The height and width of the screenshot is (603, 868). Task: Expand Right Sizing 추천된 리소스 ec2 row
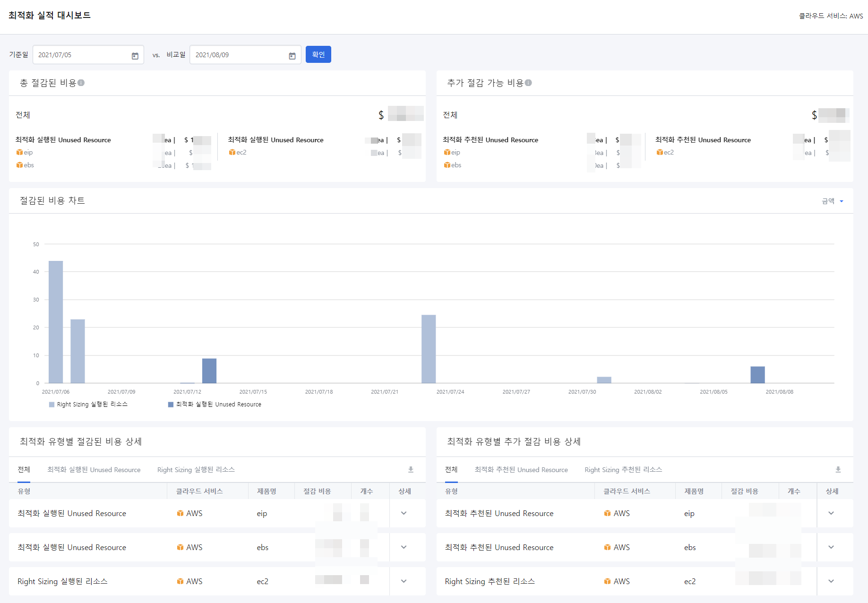pyautogui.click(x=831, y=581)
